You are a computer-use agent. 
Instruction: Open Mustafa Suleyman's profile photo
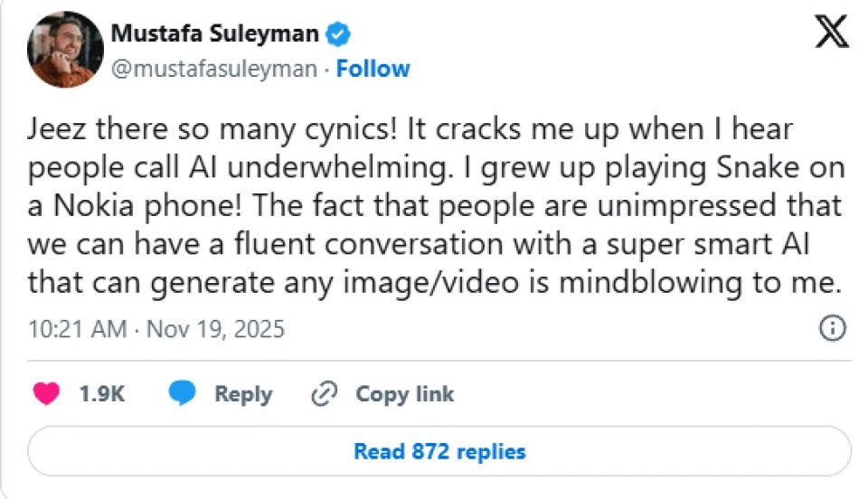[x=65, y=50]
